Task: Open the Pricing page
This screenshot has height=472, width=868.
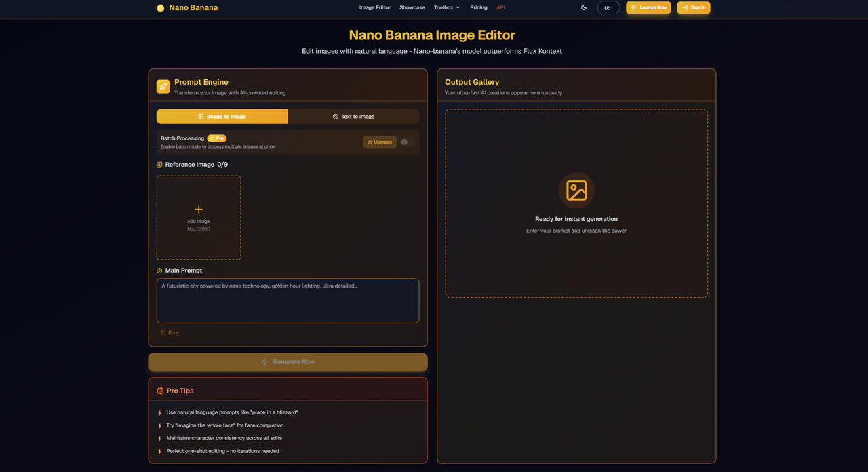Action: (x=479, y=7)
